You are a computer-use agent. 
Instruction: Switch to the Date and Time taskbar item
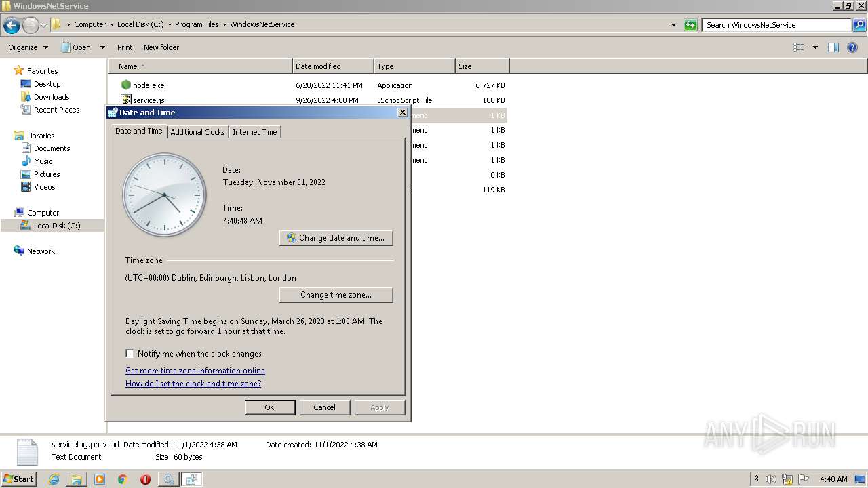point(192,479)
